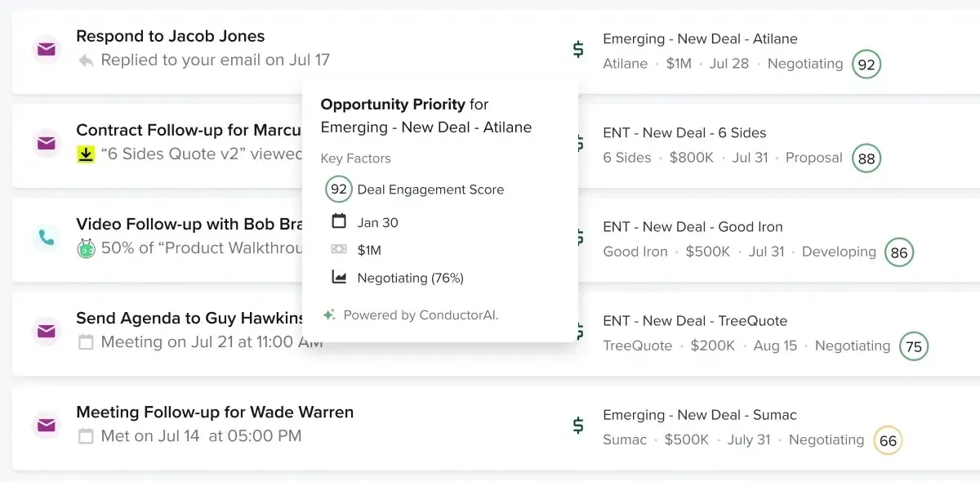Click email icon for Send Agenda to Guy Hawkins
The image size is (980, 482).
click(x=47, y=331)
